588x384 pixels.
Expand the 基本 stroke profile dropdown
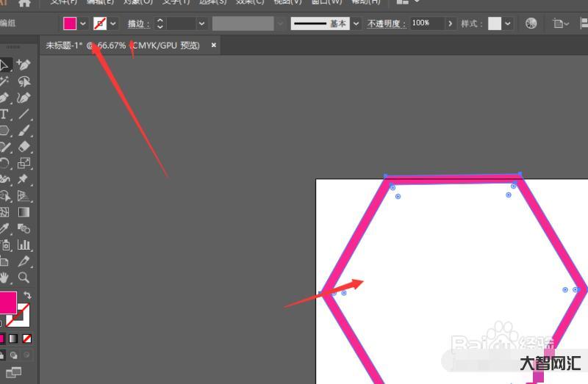tap(356, 23)
